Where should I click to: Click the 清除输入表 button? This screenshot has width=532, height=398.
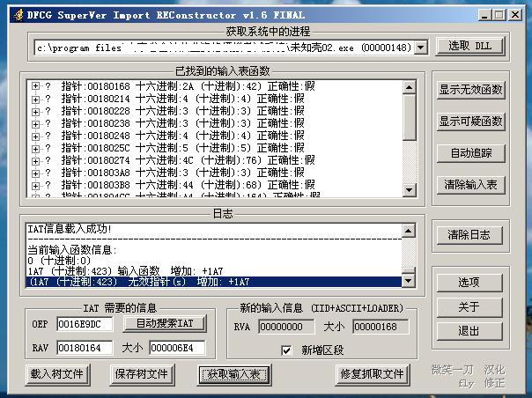pyautogui.click(x=470, y=185)
